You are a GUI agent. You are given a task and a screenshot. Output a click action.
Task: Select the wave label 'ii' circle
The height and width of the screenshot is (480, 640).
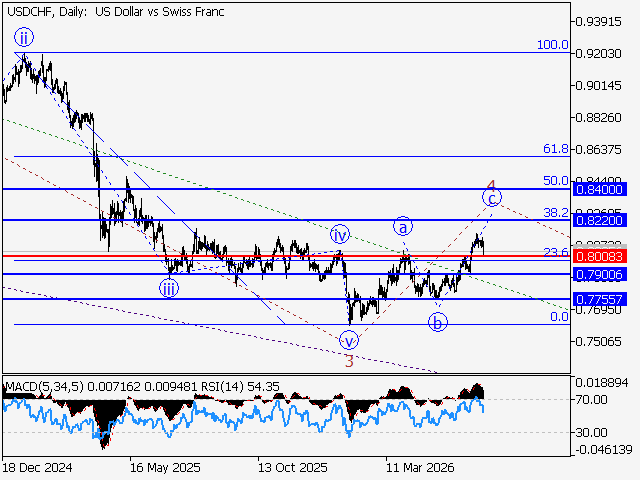(x=24, y=38)
